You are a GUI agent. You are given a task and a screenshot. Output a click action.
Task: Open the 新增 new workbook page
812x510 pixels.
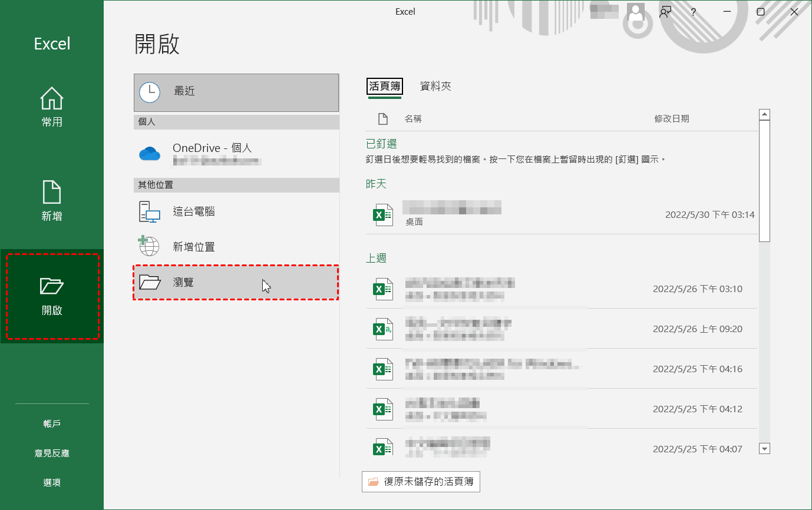point(52,201)
